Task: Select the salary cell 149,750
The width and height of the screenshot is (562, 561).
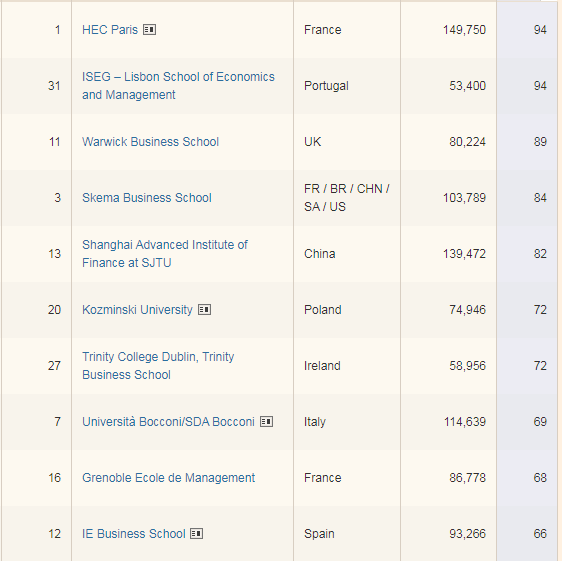Action: [x=464, y=30]
